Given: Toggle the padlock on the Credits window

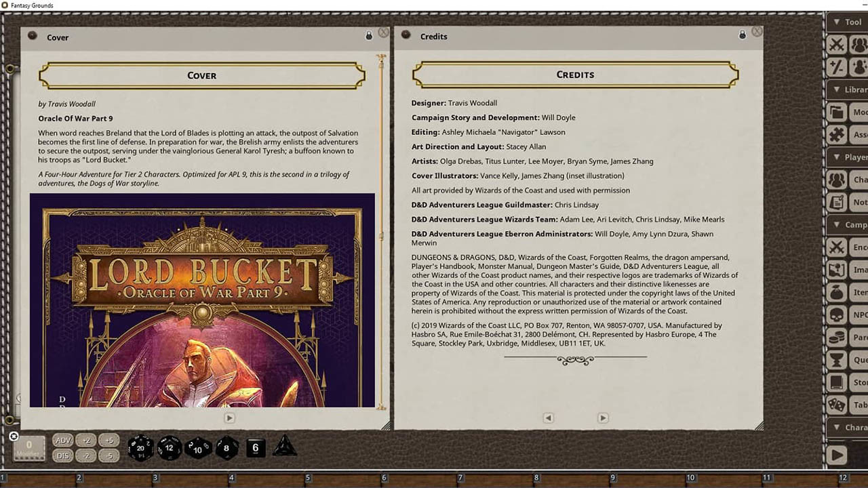Looking at the screenshot, I should (742, 34).
